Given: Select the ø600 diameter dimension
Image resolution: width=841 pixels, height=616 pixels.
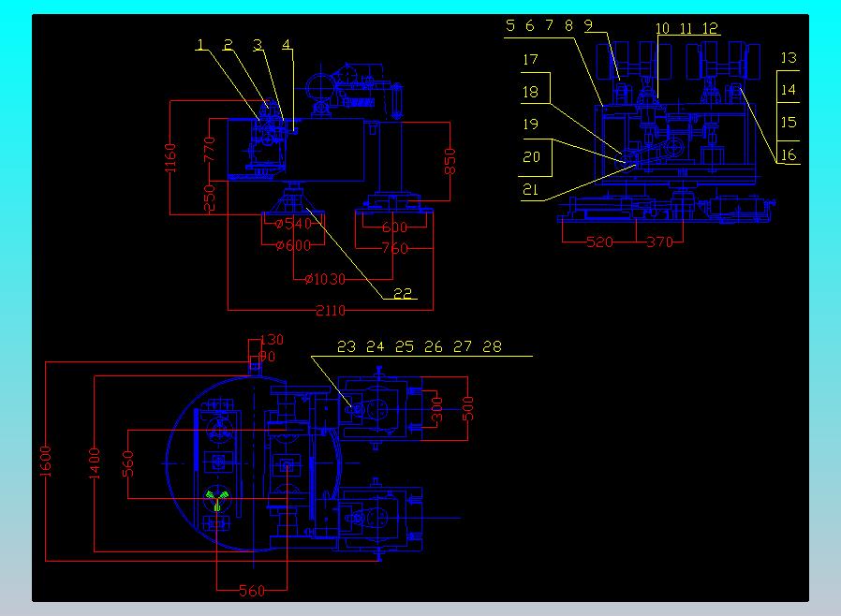Looking at the screenshot, I should pos(293,245).
